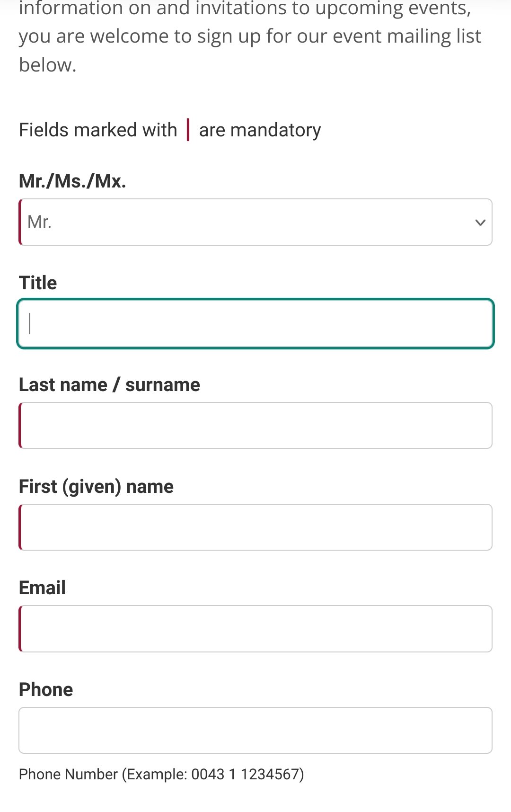
Task: Open the Mr./Ms./Mx. salutation dropdown
Action: [255, 222]
